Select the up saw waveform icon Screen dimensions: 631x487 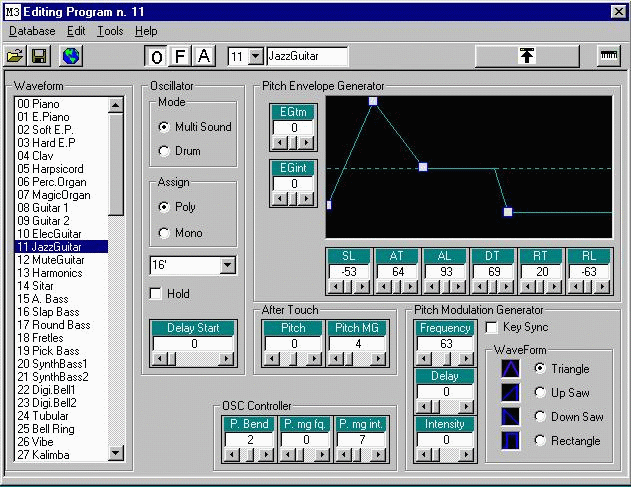[x=511, y=393]
